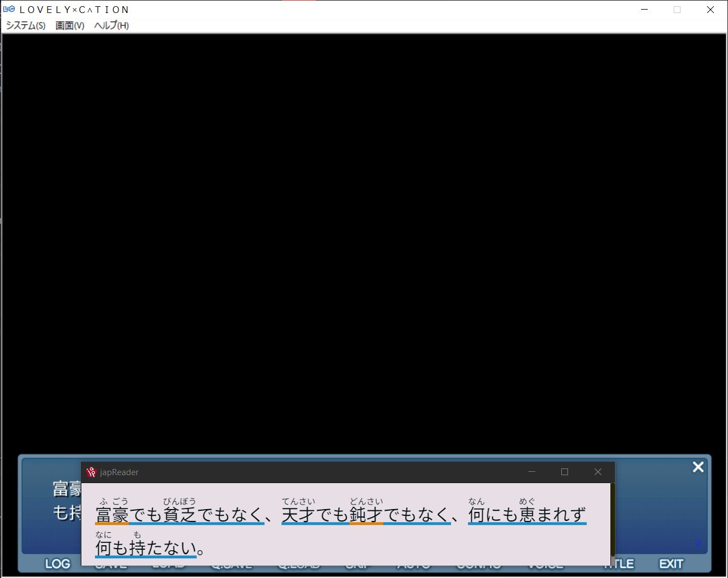
Task: Click the orange-underlined word 鈍才 in japReader
Action: click(366, 515)
